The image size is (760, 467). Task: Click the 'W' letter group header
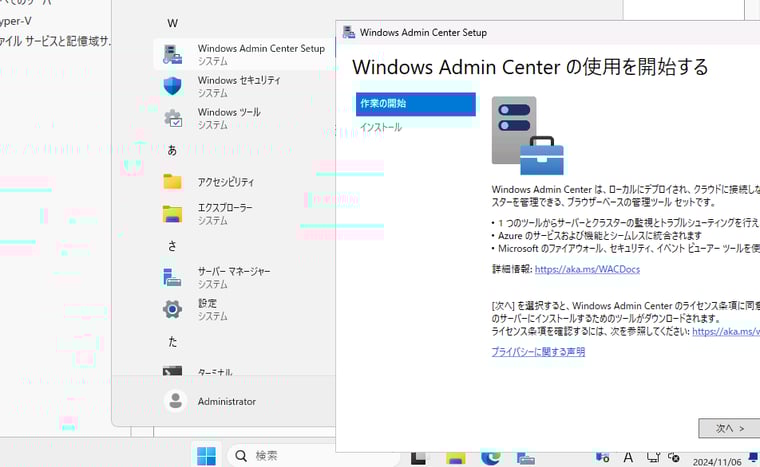pyautogui.click(x=173, y=23)
